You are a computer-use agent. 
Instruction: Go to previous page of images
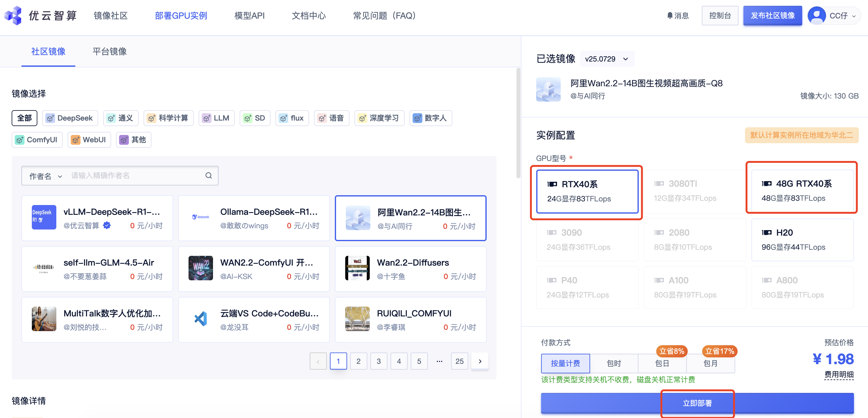pos(318,361)
